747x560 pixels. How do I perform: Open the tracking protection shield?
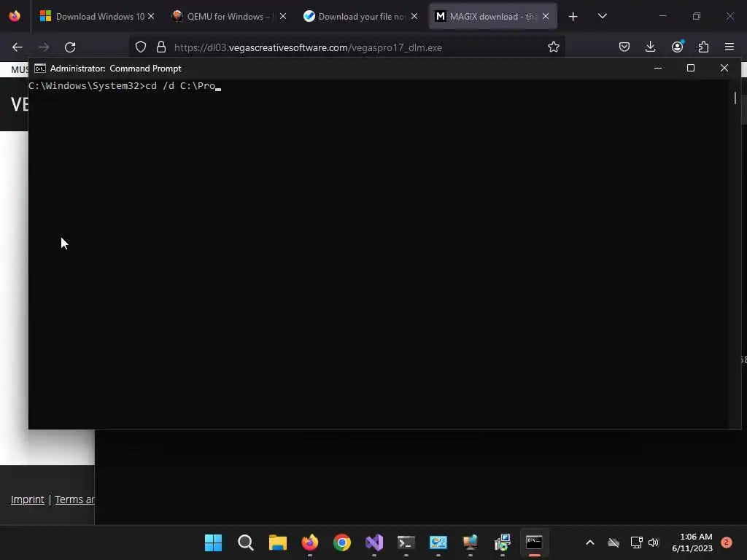[x=141, y=47]
